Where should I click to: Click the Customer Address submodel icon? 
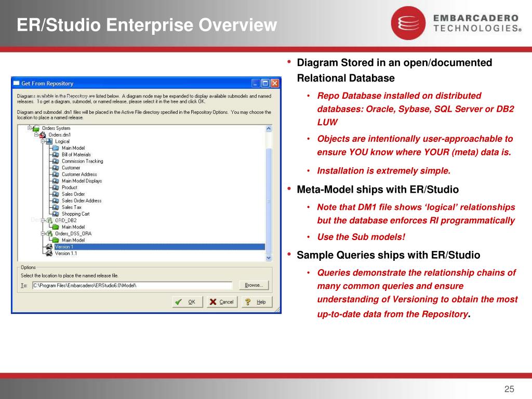56,175
